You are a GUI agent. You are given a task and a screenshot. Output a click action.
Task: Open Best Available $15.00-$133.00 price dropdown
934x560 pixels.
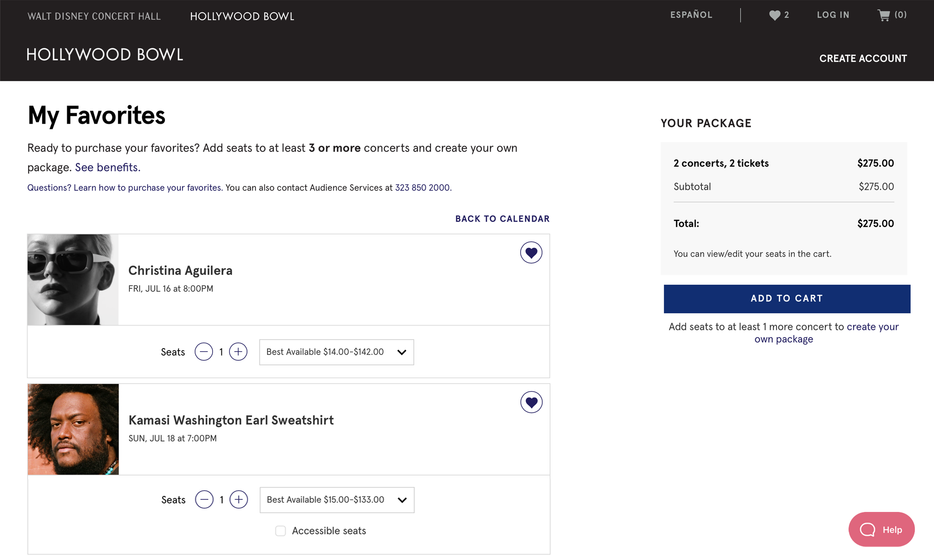(x=337, y=500)
